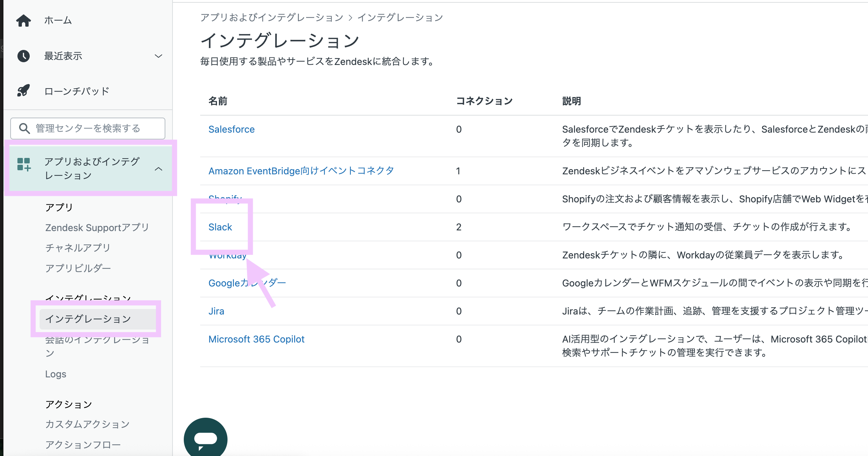Open the Logs sidebar item
Screen dimensions: 868x456
pos(56,374)
